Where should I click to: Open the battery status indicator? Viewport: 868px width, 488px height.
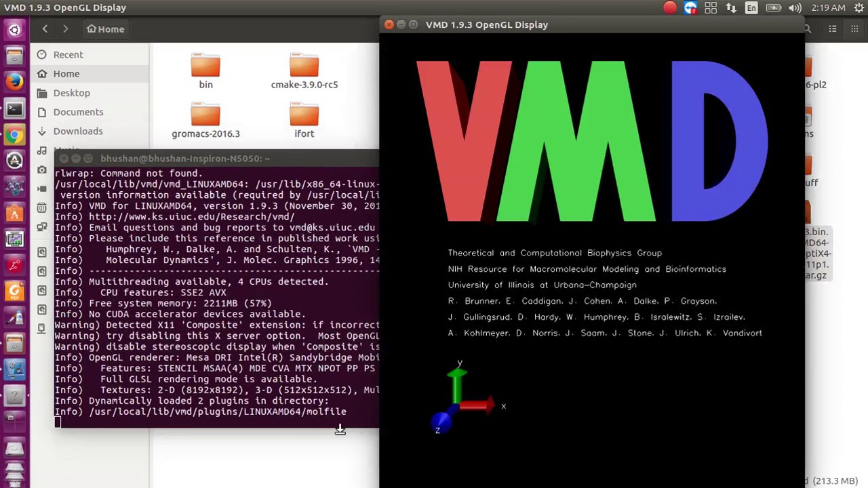pos(773,8)
